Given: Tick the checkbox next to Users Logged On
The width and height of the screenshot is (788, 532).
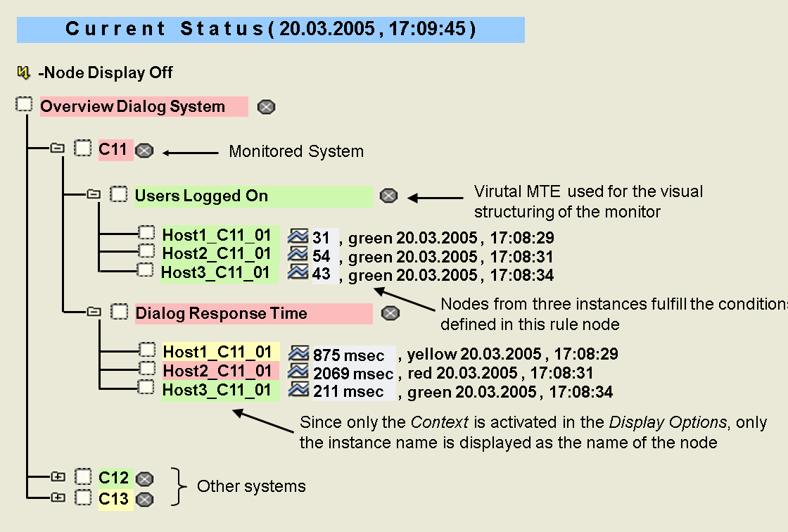Looking at the screenshot, I should (120, 194).
